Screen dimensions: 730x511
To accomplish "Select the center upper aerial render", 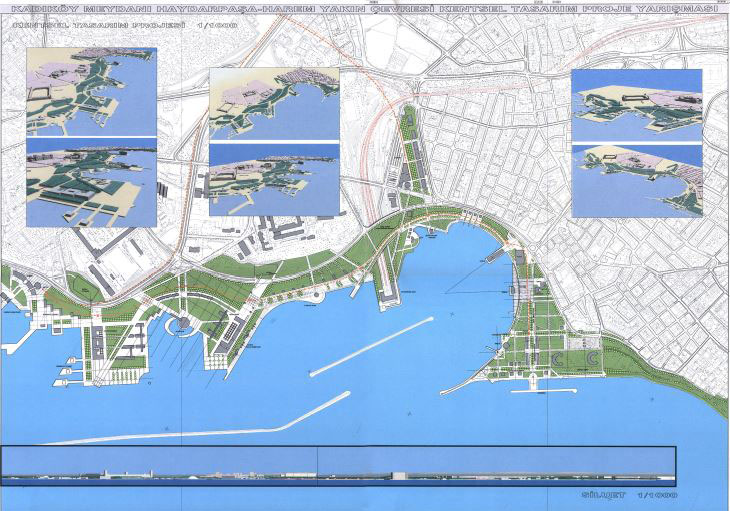I will click(275, 104).
